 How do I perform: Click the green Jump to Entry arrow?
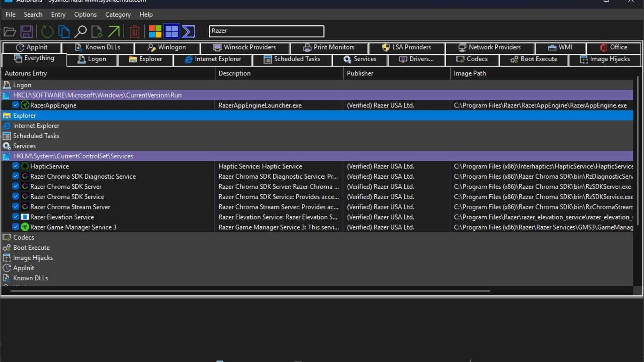(x=114, y=32)
